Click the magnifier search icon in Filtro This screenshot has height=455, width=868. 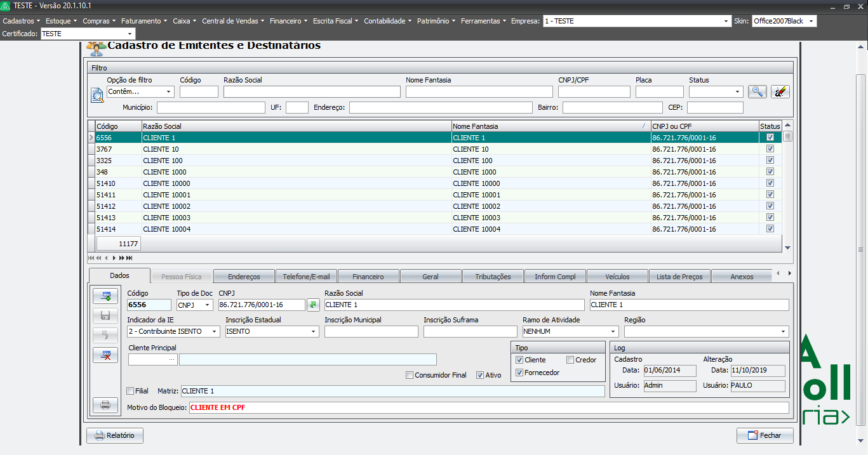[x=757, y=92]
